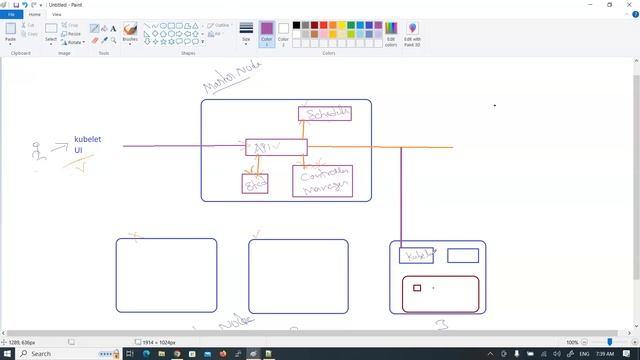Select the Eraser tool

click(x=95, y=40)
